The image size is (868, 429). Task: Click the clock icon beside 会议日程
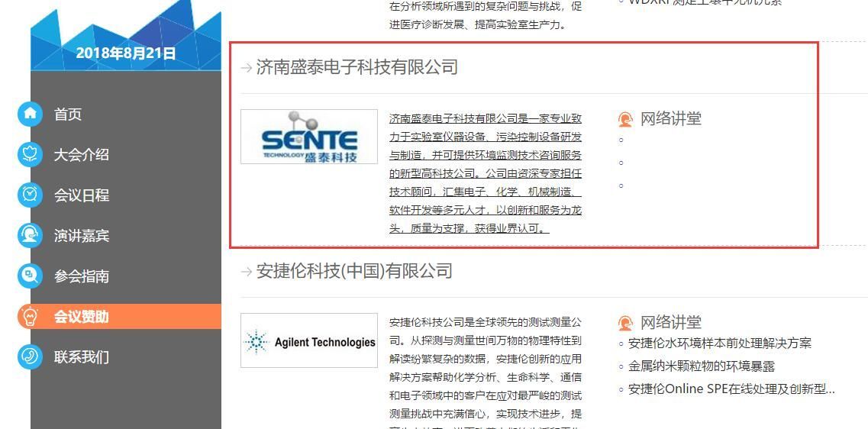(x=30, y=195)
